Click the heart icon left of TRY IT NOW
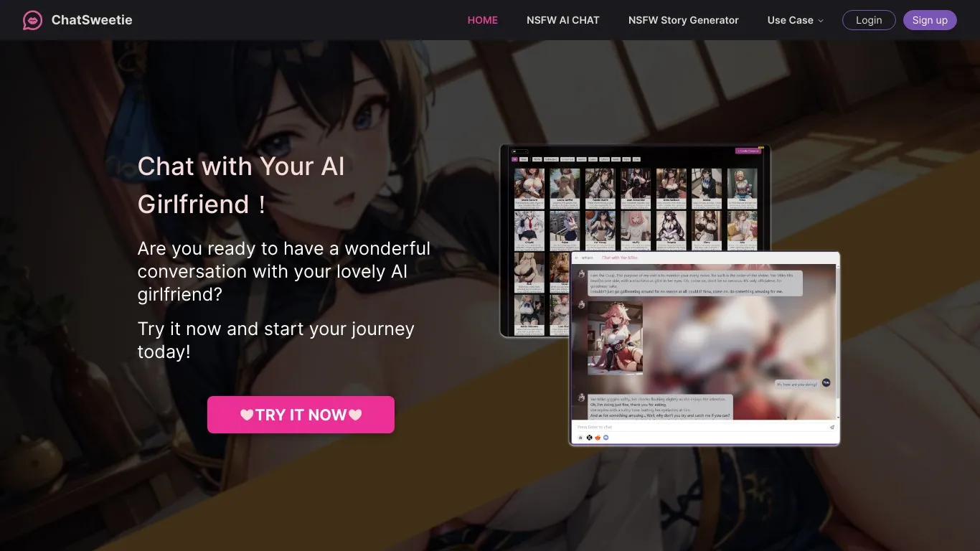 point(247,415)
